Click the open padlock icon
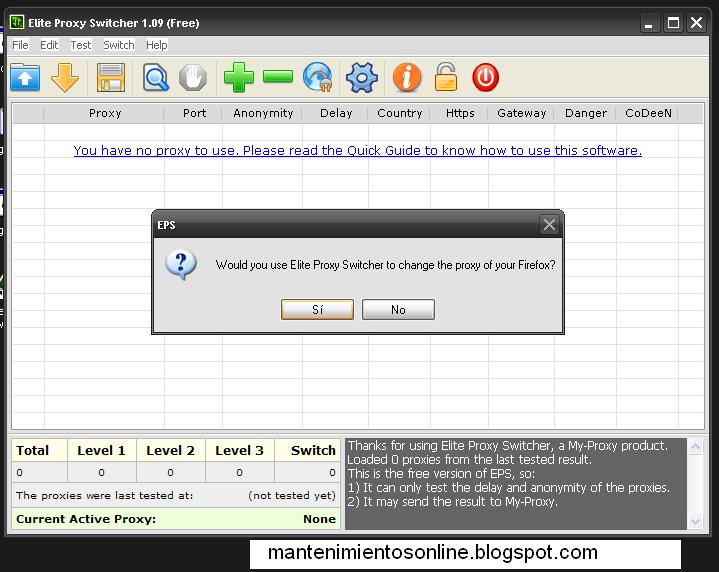 tap(446, 77)
